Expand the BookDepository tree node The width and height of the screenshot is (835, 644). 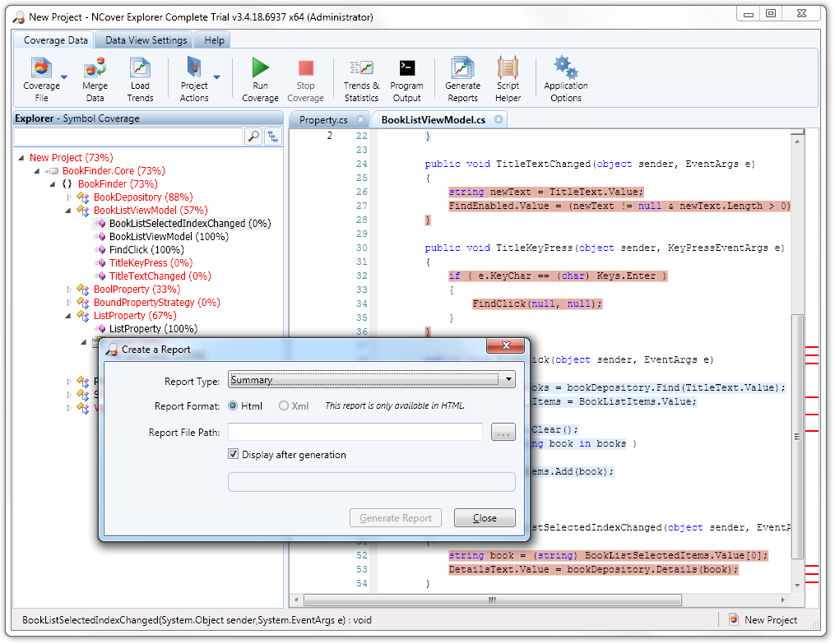click(71, 197)
